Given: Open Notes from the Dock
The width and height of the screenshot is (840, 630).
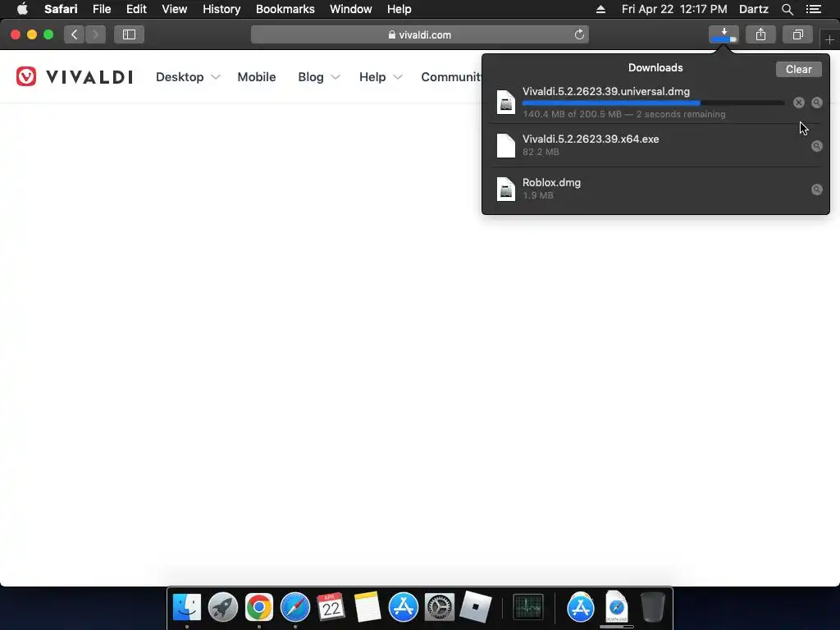Looking at the screenshot, I should click(367, 608).
